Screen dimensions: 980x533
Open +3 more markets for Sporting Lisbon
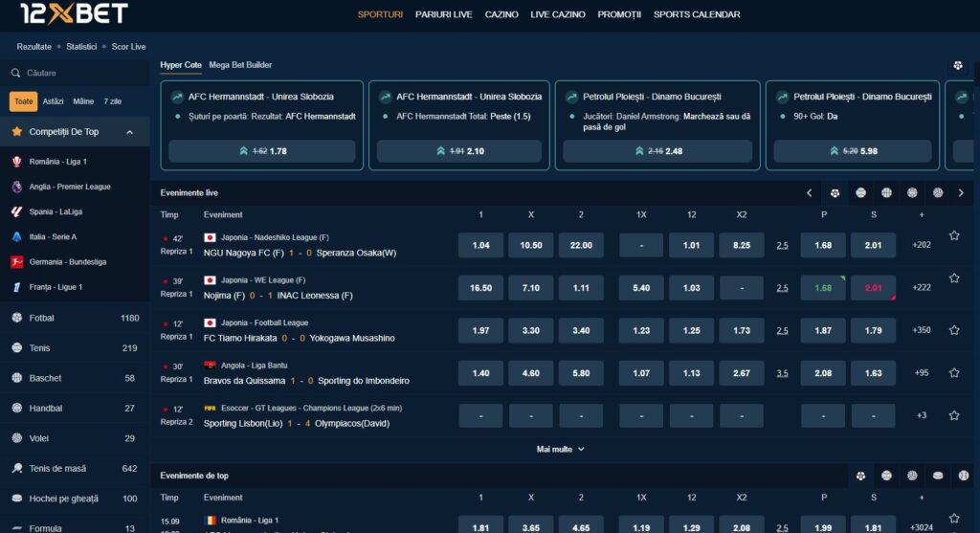922,415
